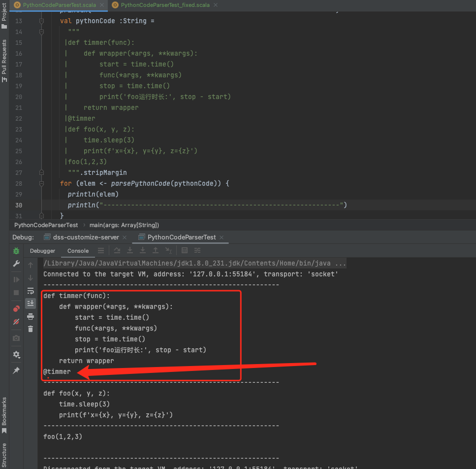Open Modify Run Configuration wrench icon
Image resolution: width=476 pixels, height=469 pixels.
(16, 264)
